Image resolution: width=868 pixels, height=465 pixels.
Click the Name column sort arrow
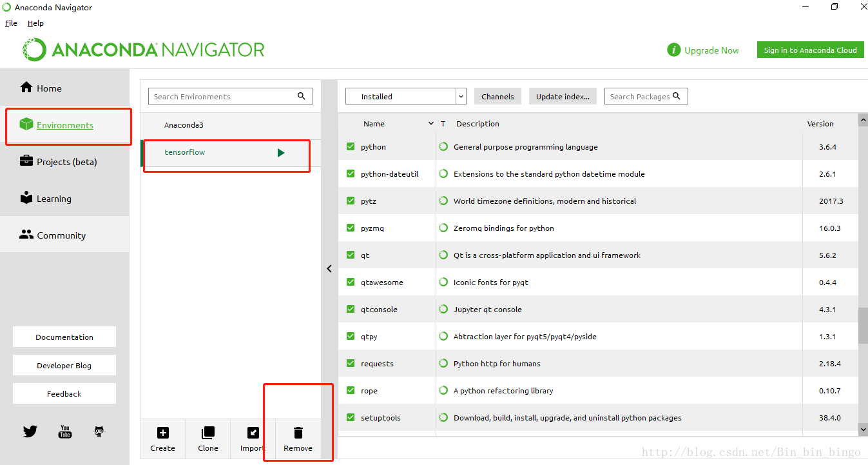click(x=431, y=123)
